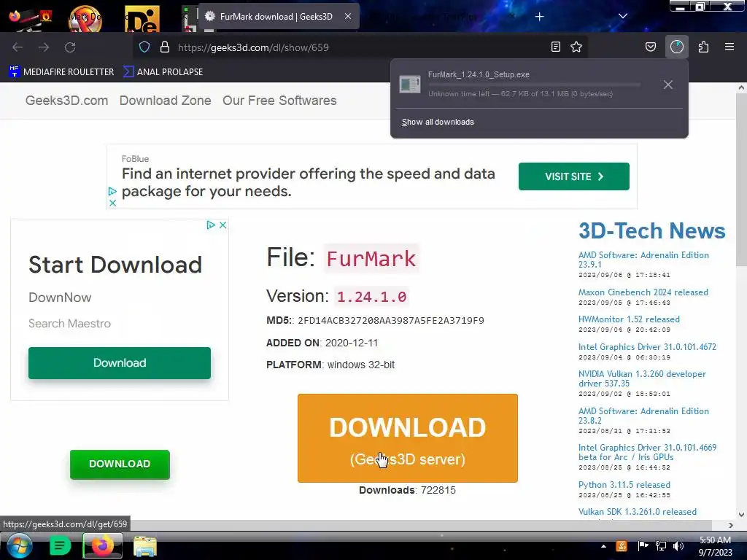Image resolution: width=747 pixels, height=560 pixels.
Task: Open AMD Software: Adrenalin Edition 23.9.1 link
Action: 643,260
